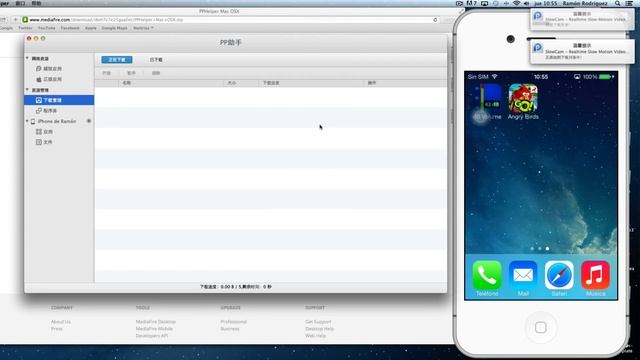Click the download speed status bar text
The image size is (640, 360).
[236, 287]
